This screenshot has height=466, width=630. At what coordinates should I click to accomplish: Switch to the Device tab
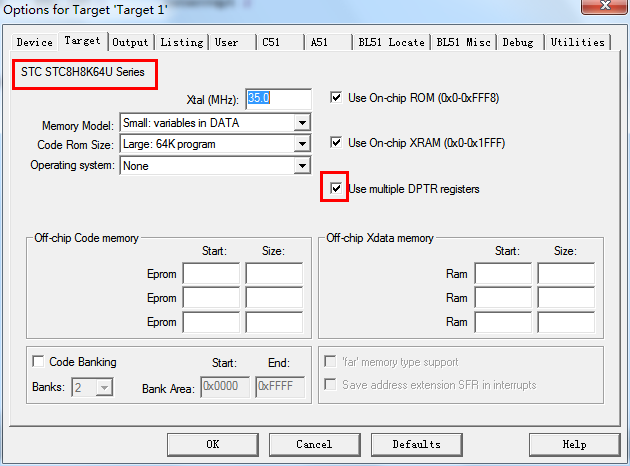[34, 42]
